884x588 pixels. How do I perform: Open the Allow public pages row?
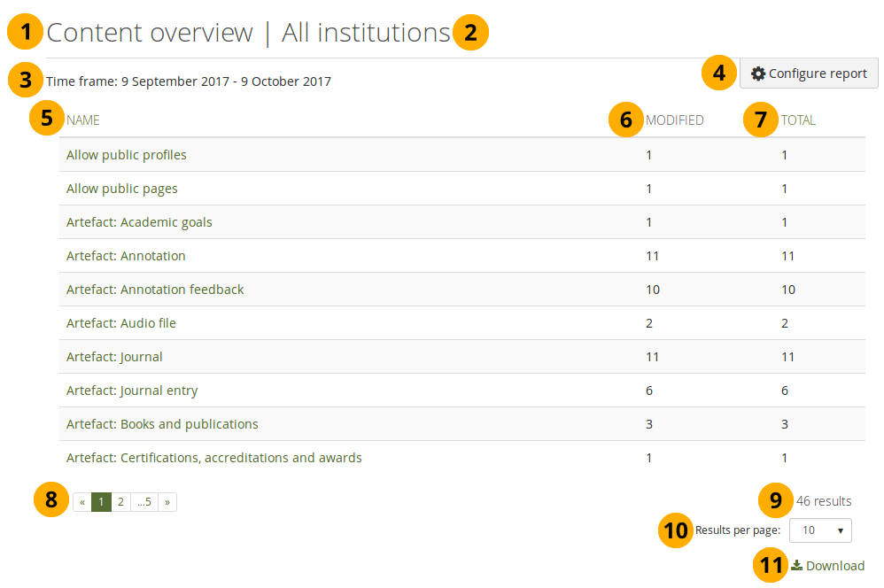coord(122,189)
